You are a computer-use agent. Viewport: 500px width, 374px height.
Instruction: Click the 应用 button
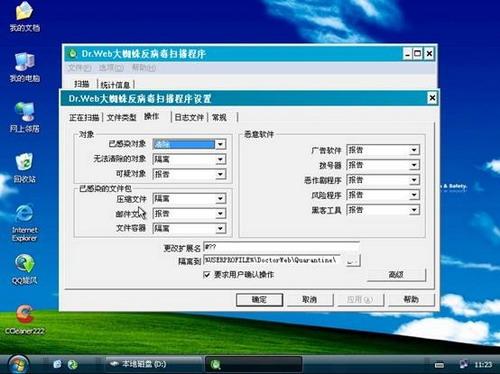click(360, 299)
